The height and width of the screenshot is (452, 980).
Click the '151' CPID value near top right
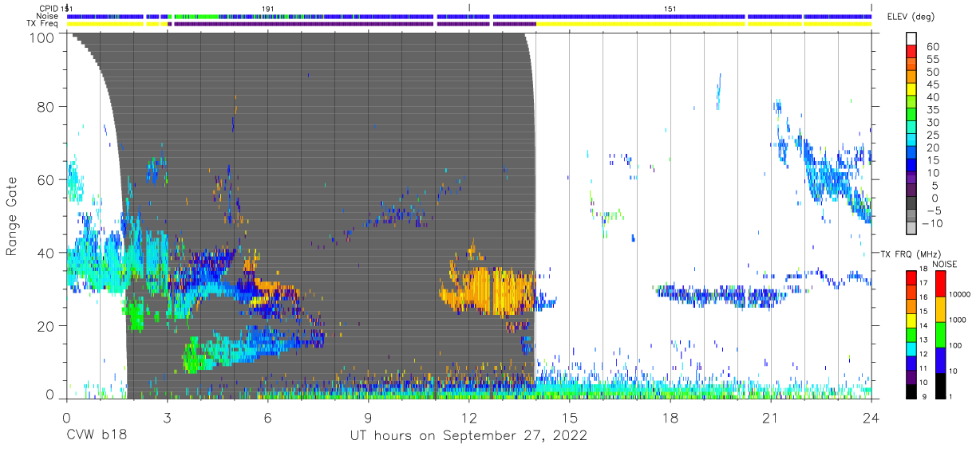pyautogui.click(x=670, y=8)
